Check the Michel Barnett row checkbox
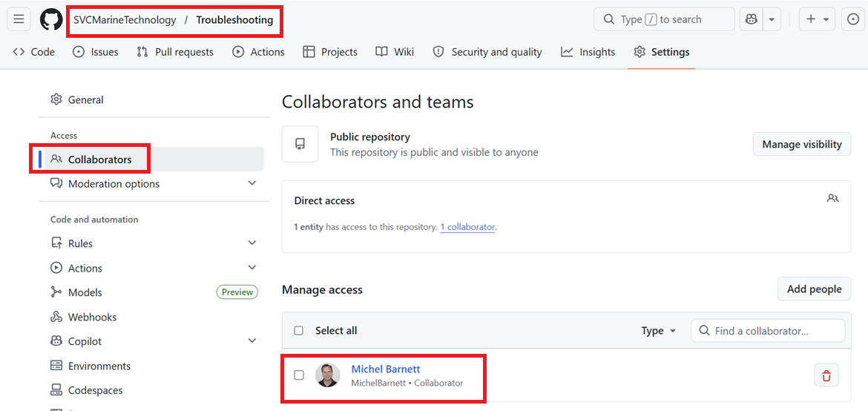This screenshot has width=868, height=411. click(299, 375)
